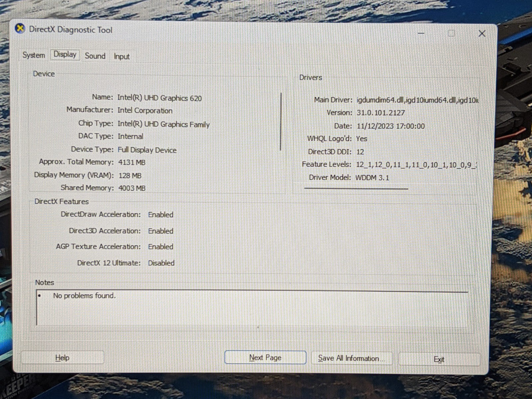Image resolution: width=532 pixels, height=399 pixels.
Task: Click Save All Information button
Action: pos(351,358)
